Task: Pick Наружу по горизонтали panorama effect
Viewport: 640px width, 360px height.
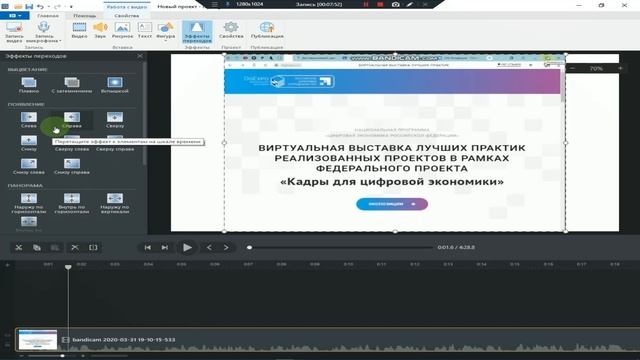Action: click(29, 203)
